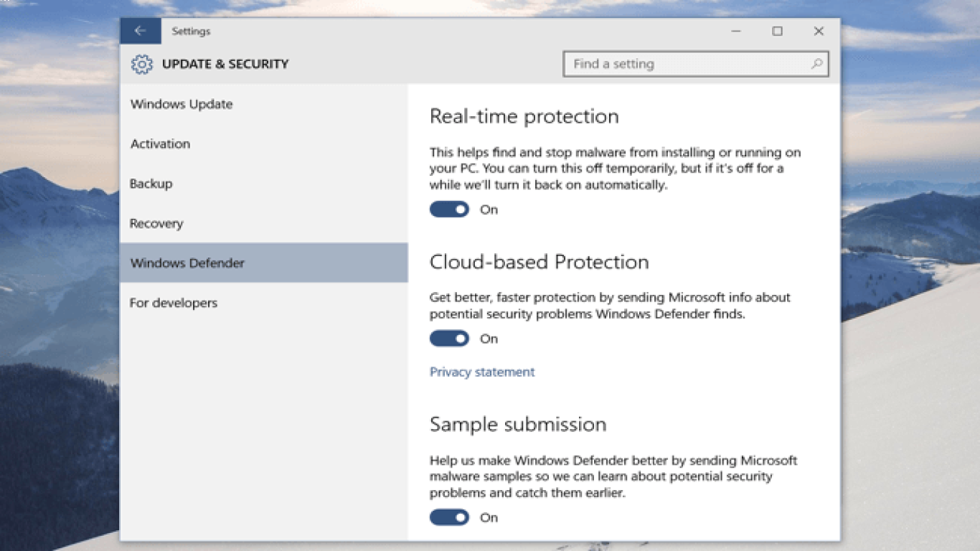Open the Backup section
This screenshot has width=980, height=551.
pyautogui.click(x=264, y=184)
